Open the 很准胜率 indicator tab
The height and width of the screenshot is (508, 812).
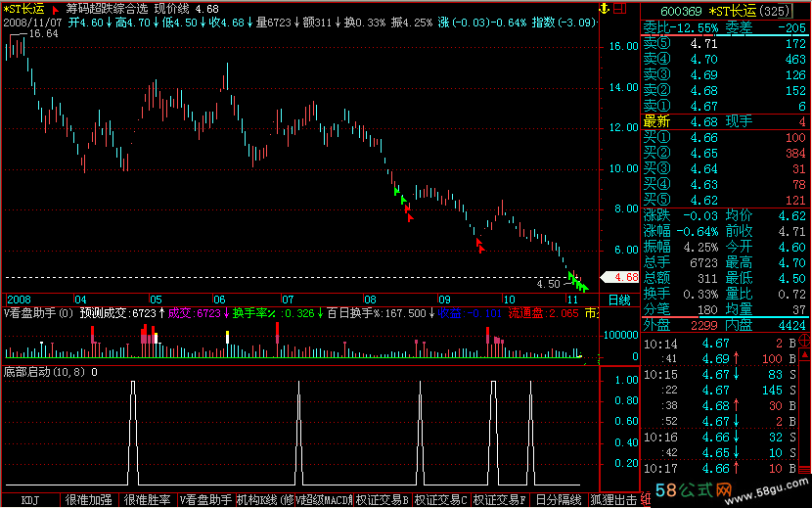coord(148,499)
